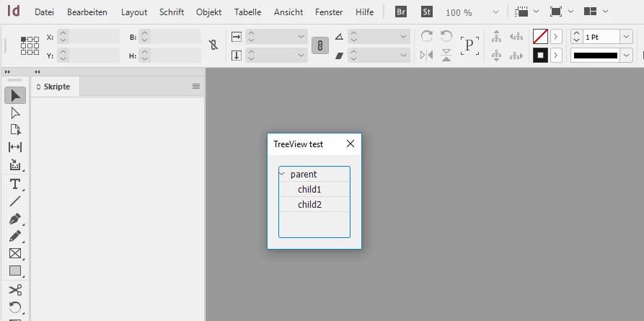Open the stroke weight dropdown
The height and width of the screenshot is (321, 644).
(x=626, y=37)
